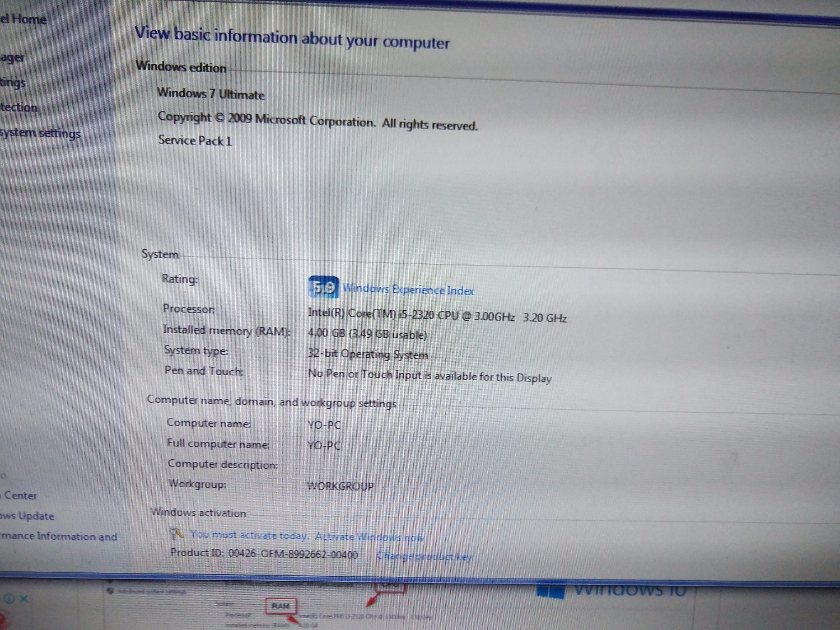Open the Windows Experience Index link
The image size is (840, 630).
408,290
